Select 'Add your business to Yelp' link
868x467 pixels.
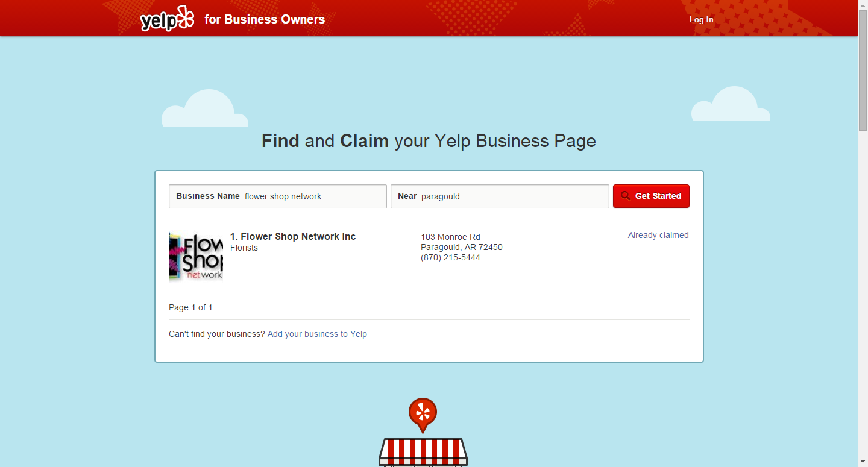coord(317,334)
